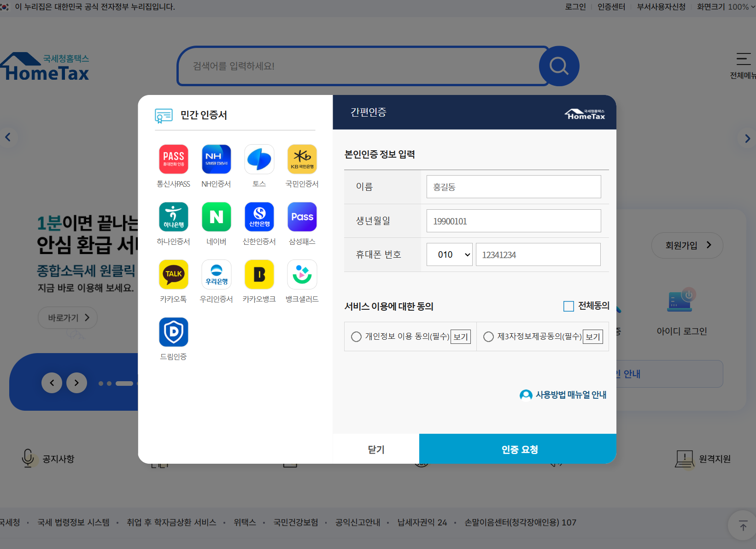Select 제3자정보제공동의(필수) radio

pyautogui.click(x=488, y=336)
